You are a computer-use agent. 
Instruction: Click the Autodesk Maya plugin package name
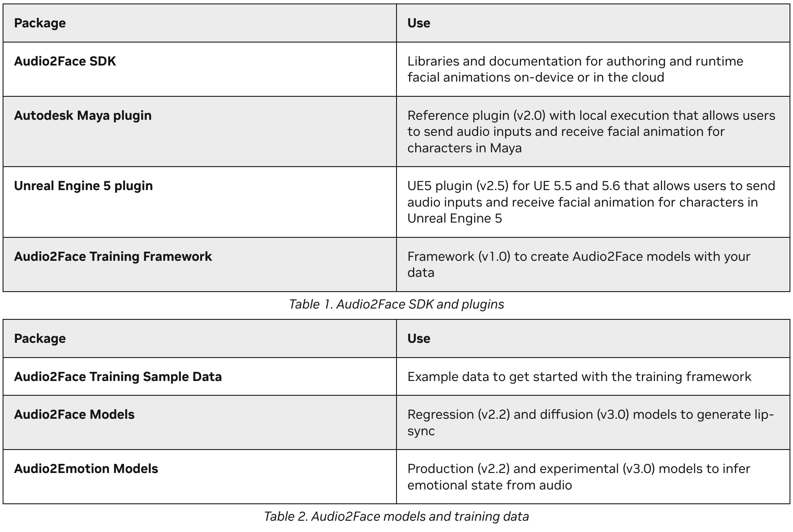(83, 115)
